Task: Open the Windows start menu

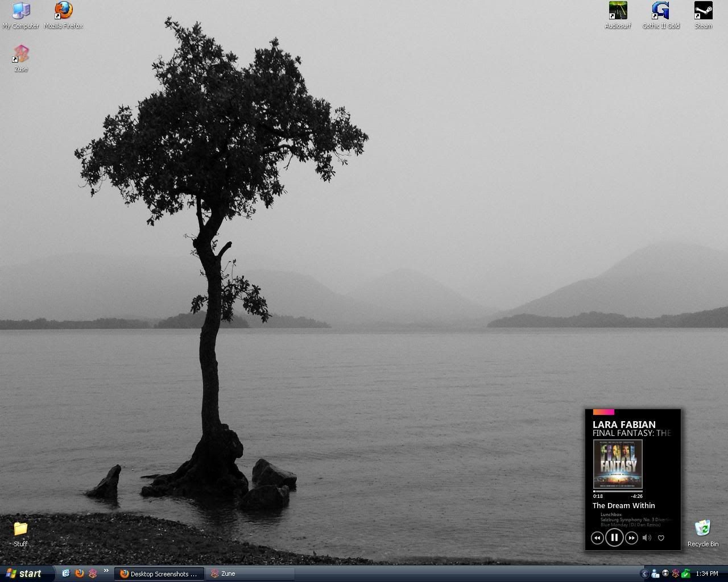Action: (27, 573)
